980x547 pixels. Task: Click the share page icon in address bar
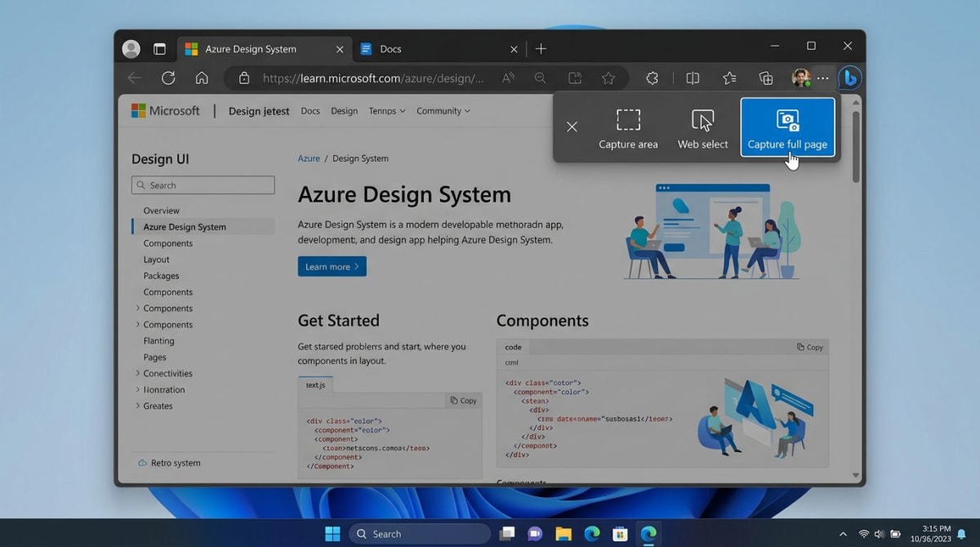click(575, 78)
